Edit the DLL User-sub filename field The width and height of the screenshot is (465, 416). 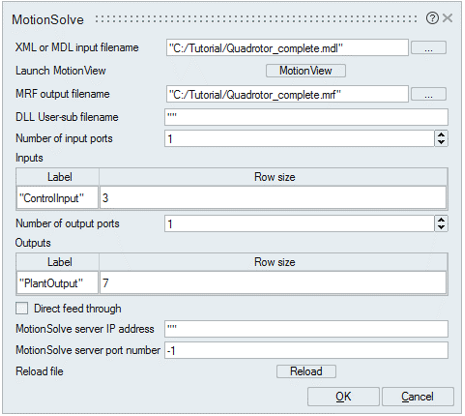[x=306, y=117]
